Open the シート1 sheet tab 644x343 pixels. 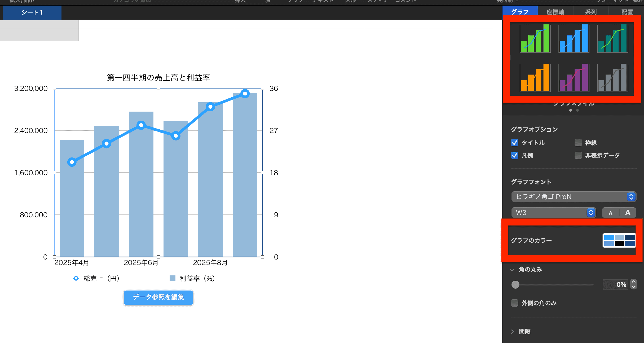click(32, 12)
